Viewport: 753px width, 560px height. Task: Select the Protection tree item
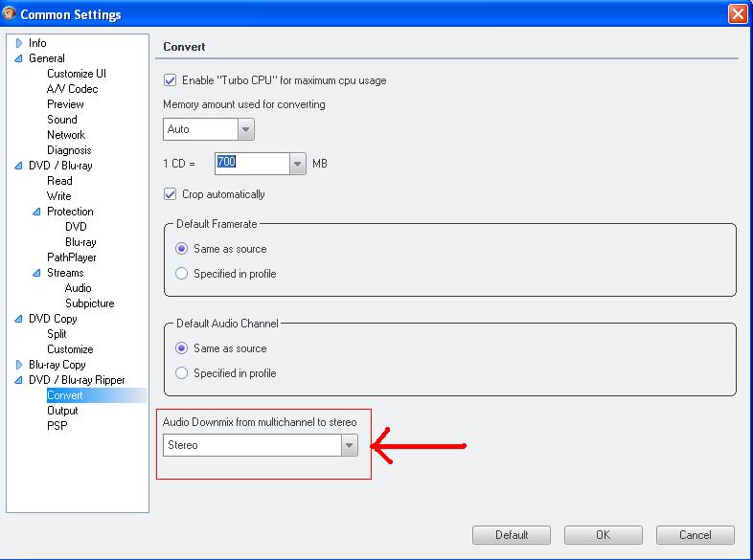[70, 212]
